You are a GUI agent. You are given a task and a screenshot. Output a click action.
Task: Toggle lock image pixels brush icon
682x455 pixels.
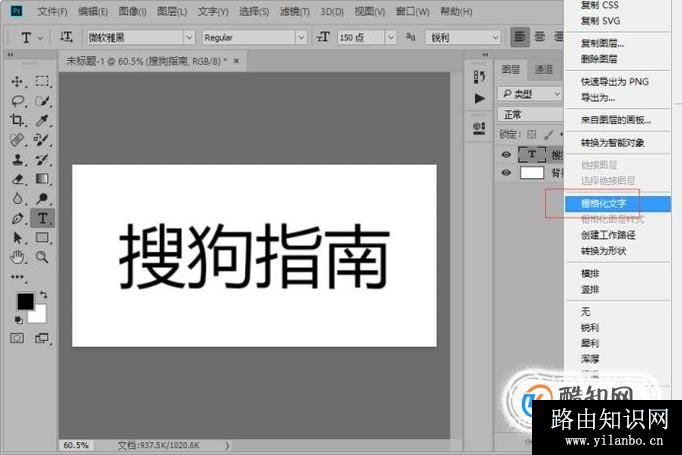548,134
